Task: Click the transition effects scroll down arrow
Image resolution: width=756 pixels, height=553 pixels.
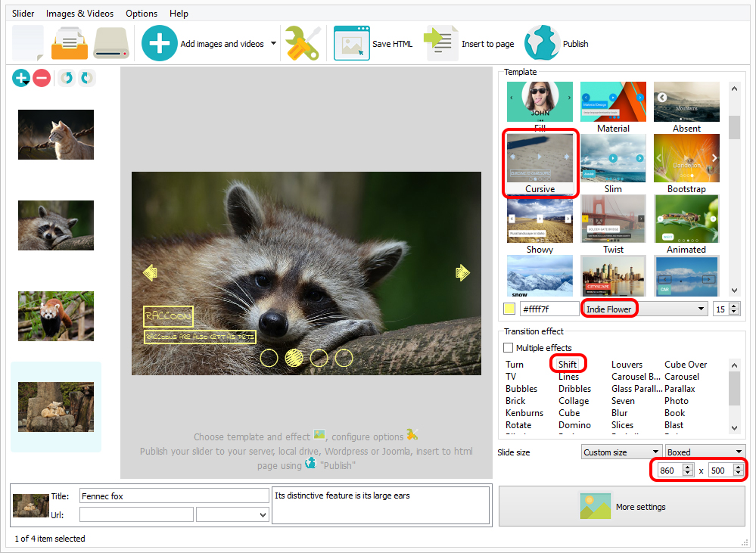Action: point(734,427)
